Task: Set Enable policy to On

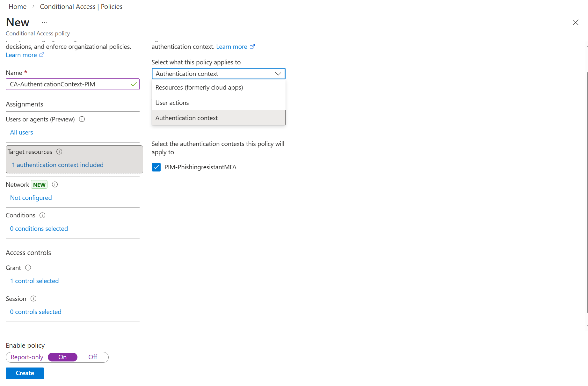Action: tap(62, 357)
